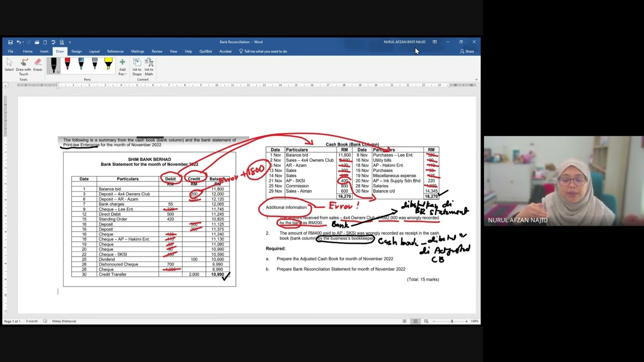The height and width of the screenshot is (362, 644).
Task: Pick the red pen
Action: click(67, 64)
